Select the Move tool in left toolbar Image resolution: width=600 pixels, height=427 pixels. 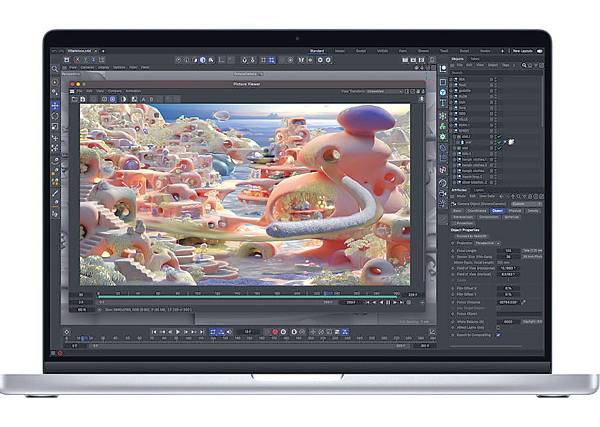[x=54, y=104]
